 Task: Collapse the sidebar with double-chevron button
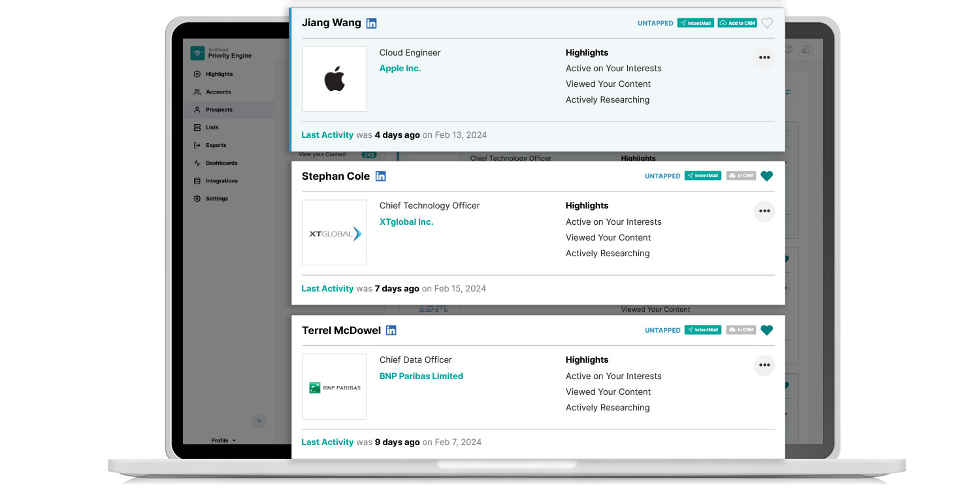[x=259, y=421]
